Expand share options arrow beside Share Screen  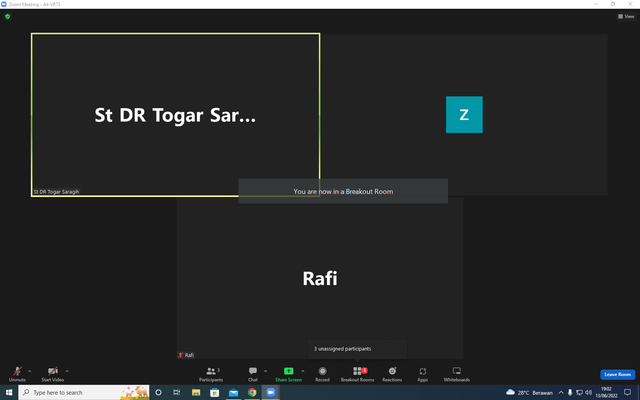303,371
